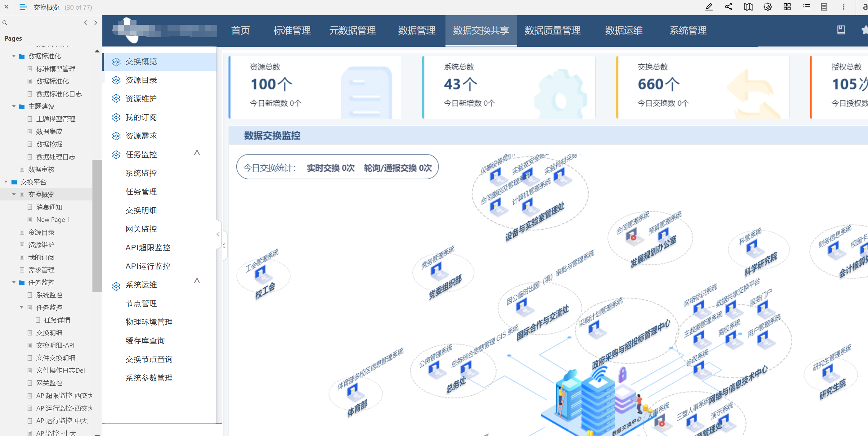Select 文件操作日志Del page in tree
Screen dimensions: 868x436
(x=60, y=370)
